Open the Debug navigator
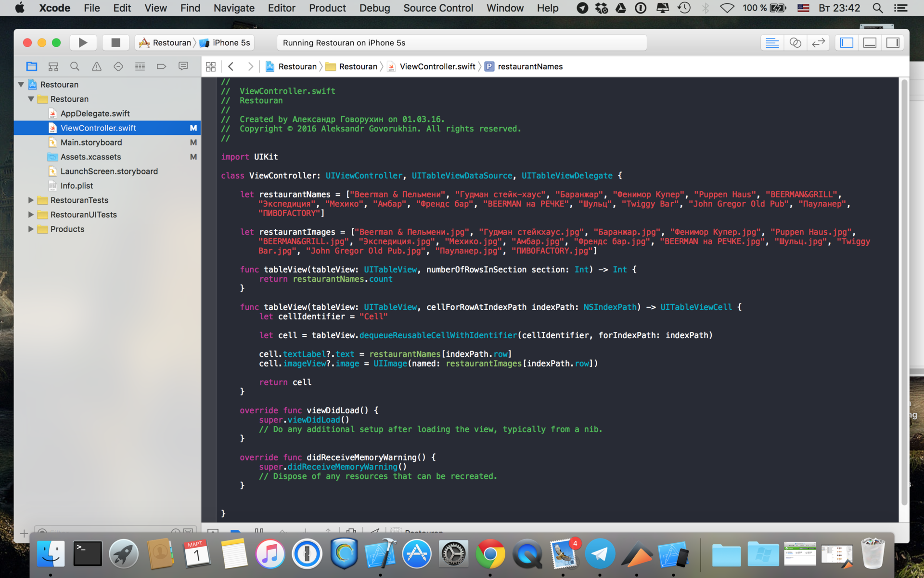Image resolution: width=924 pixels, height=578 pixels. 140,66
